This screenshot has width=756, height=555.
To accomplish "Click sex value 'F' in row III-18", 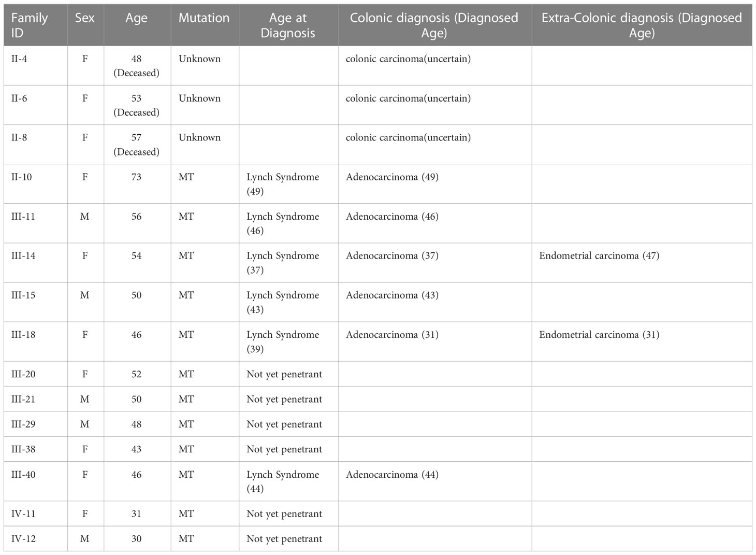I will [x=85, y=335].
